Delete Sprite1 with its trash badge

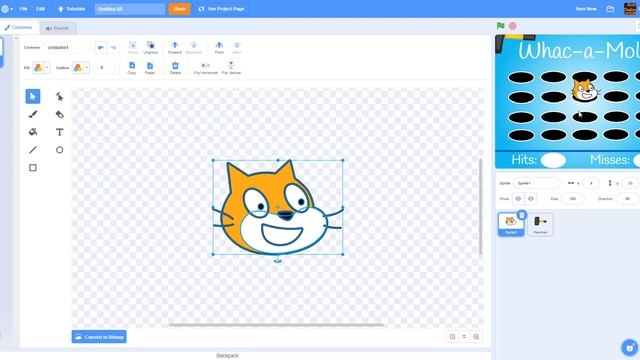coord(521,215)
